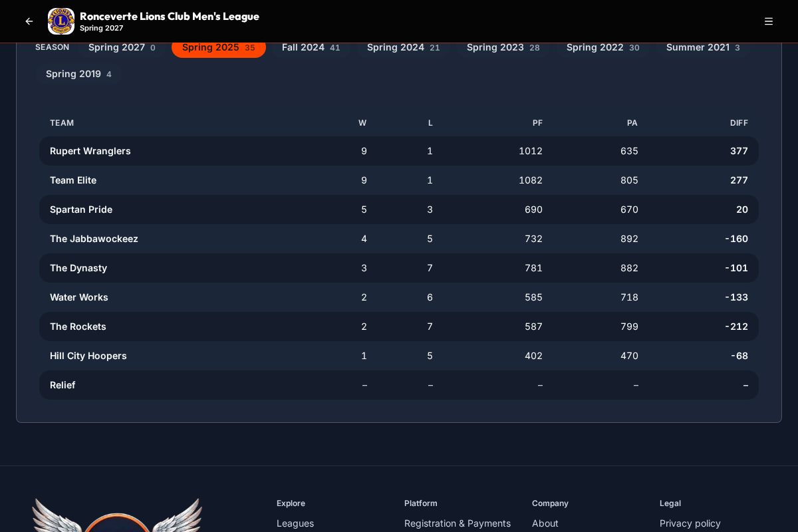Switch to the Spring 2024 season
The image size is (798, 532).
(403, 47)
